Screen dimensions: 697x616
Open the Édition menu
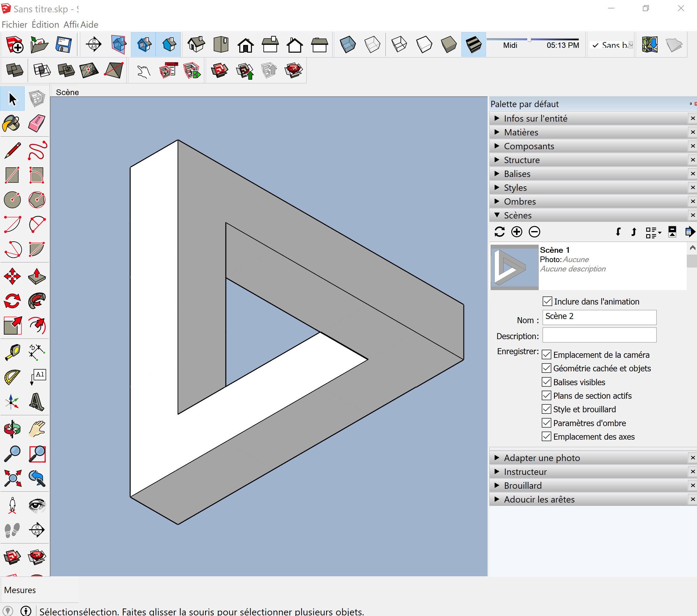tap(45, 25)
